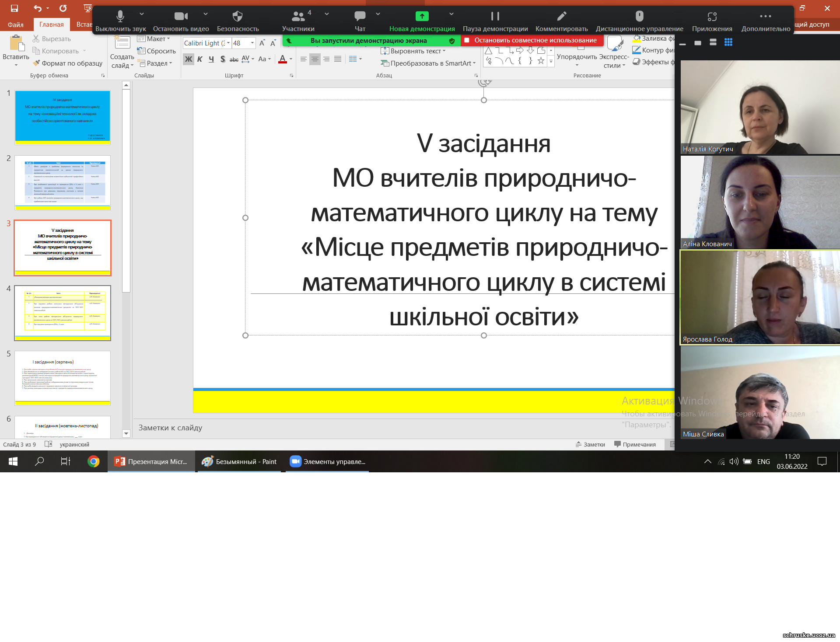The width and height of the screenshot is (840, 642).
Task: Expand the Раздел dropdown
Action: tap(156, 63)
